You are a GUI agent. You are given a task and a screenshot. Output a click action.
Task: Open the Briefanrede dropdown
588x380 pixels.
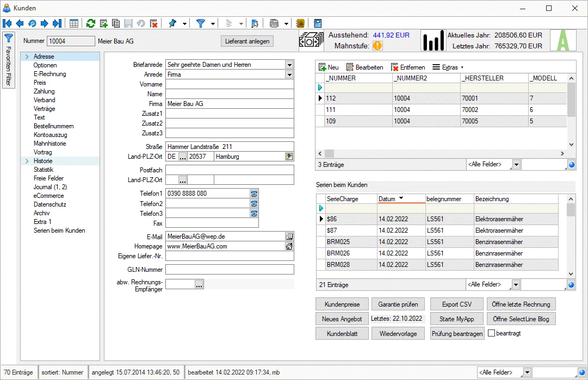click(x=289, y=65)
